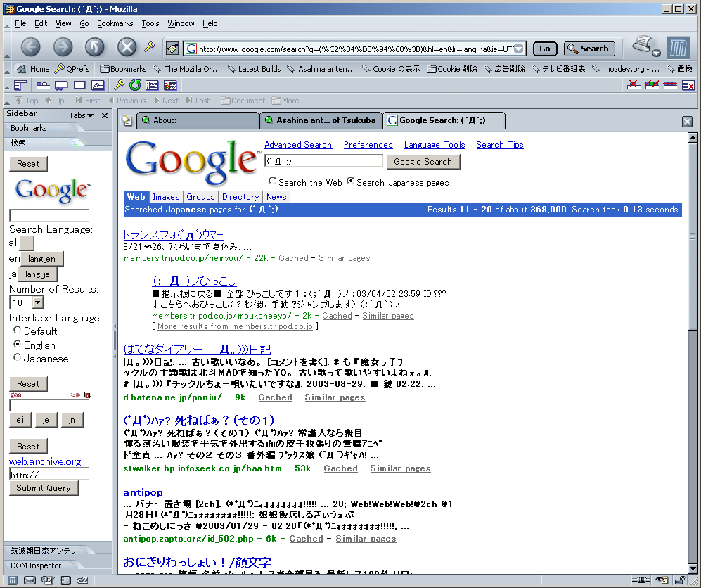Open the sidebar Tabs dropdown
This screenshot has width=701, height=588.
coord(82,115)
